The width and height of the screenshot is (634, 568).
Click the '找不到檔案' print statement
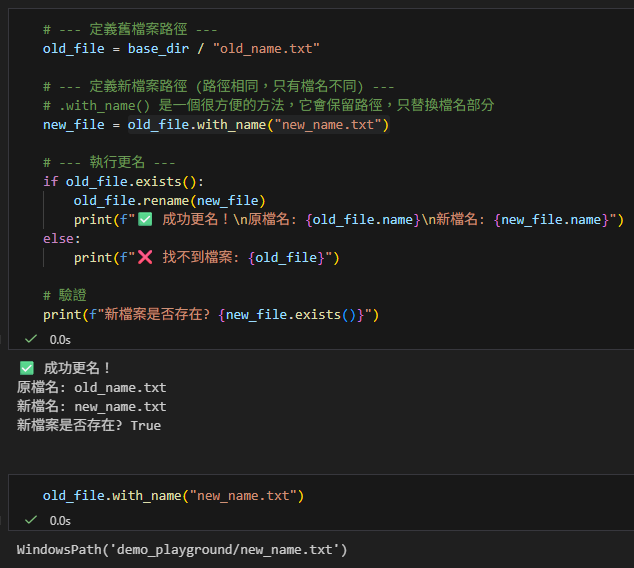click(206, 257)
